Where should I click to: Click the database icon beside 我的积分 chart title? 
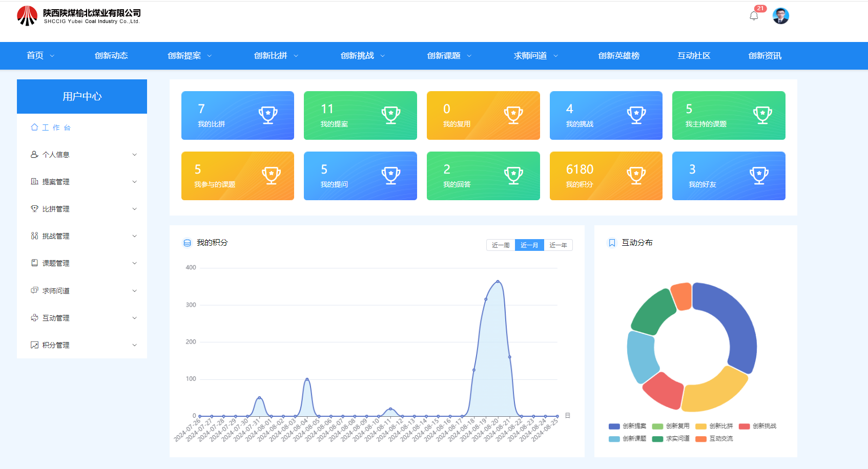pyautogui.click(x=187, y=243)
